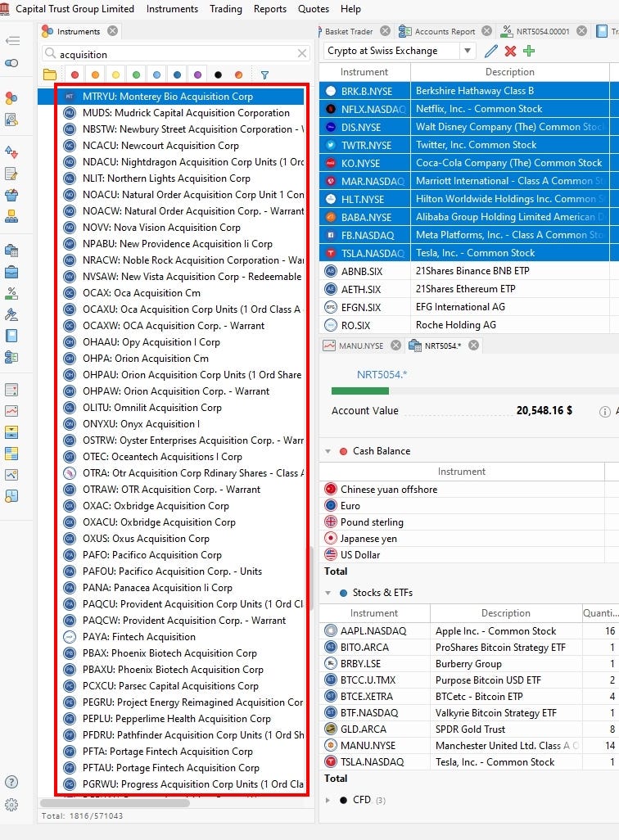Expand the CFD section

(x=328, y=801)
